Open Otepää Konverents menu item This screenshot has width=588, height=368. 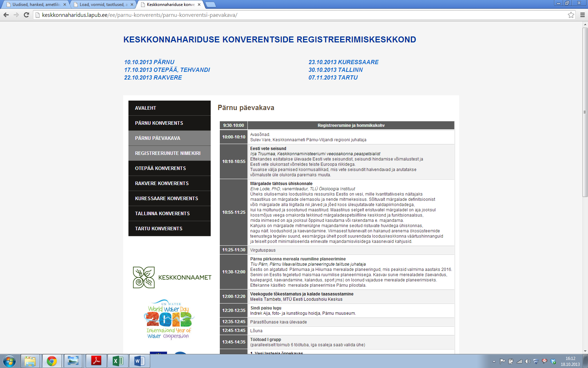click(x=169, y=168)
